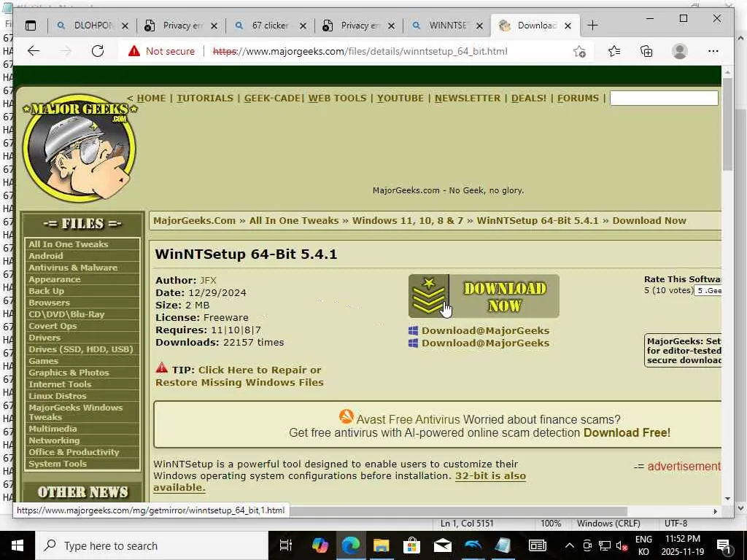The image size is (747, 560).
Task: Open All In One Tweaks breadcrumb link
Action: click(x=294, y=220)
